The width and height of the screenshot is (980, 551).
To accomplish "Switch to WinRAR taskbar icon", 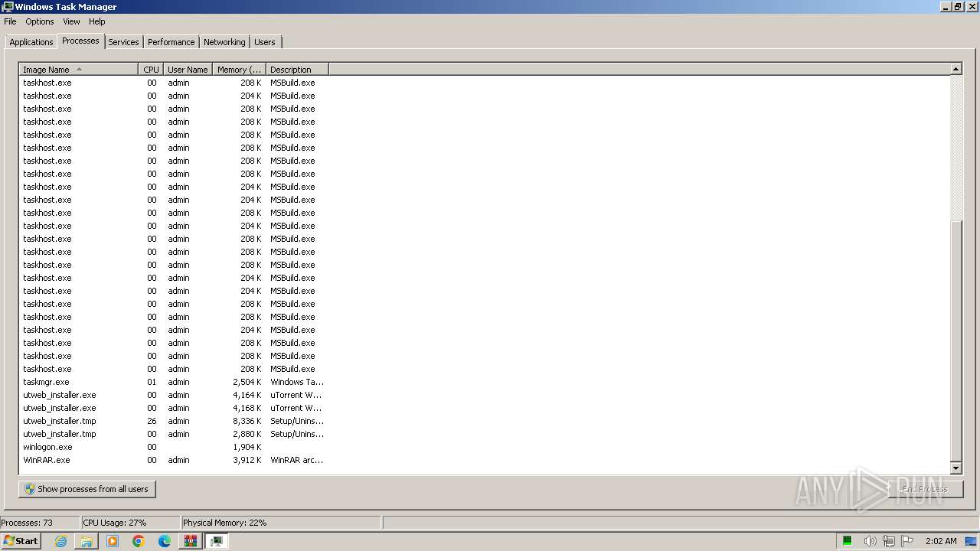I will [191, 541].
